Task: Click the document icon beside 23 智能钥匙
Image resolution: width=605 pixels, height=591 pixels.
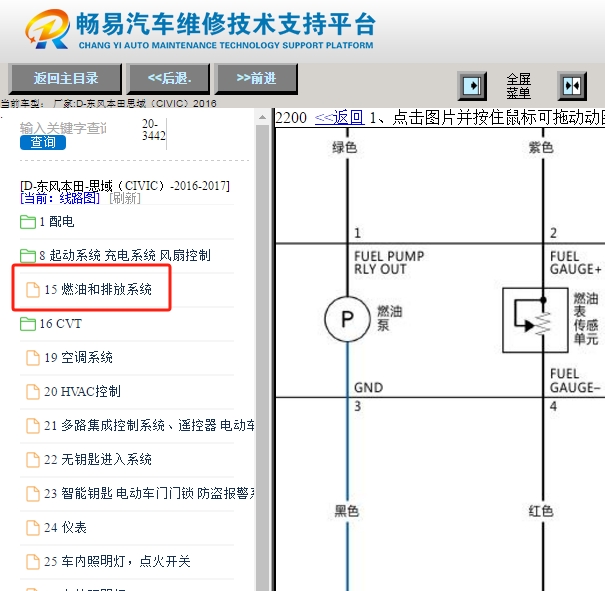Action: (33, 493)
